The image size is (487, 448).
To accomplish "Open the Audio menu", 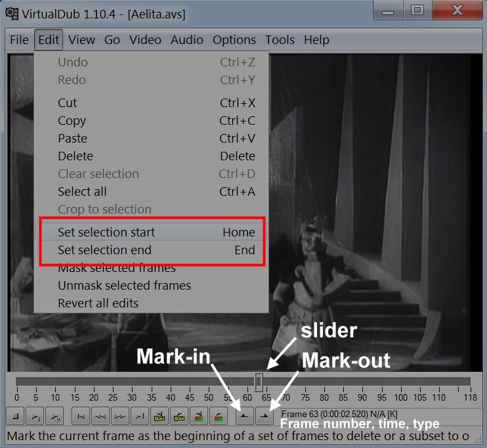I will click(186, 40).
